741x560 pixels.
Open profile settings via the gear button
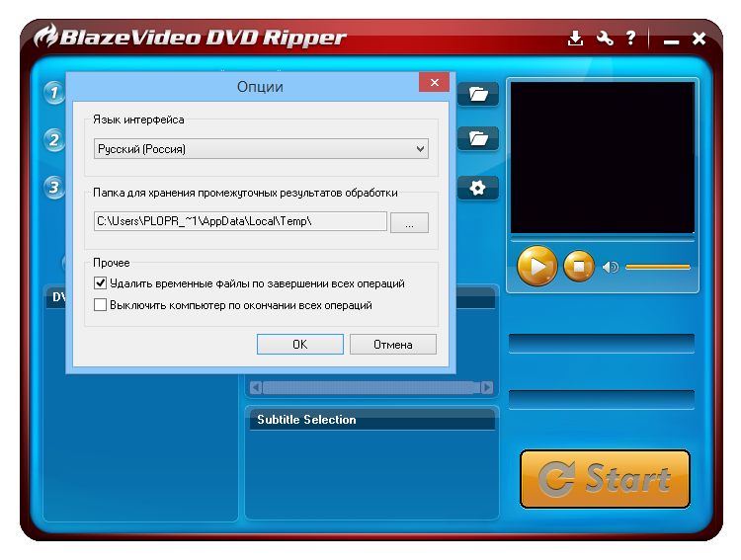point(478,188)
